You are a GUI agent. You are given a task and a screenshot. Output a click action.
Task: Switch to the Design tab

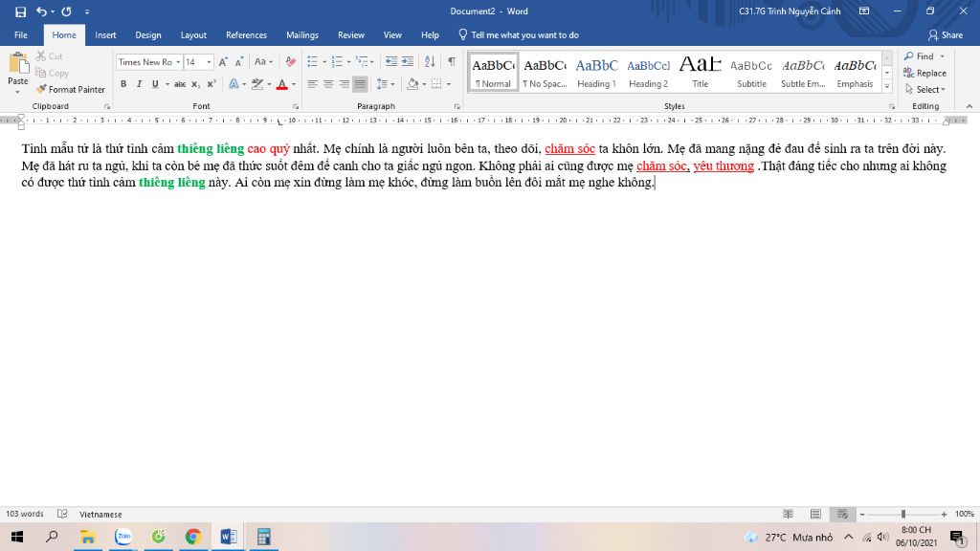pos(148,35)
